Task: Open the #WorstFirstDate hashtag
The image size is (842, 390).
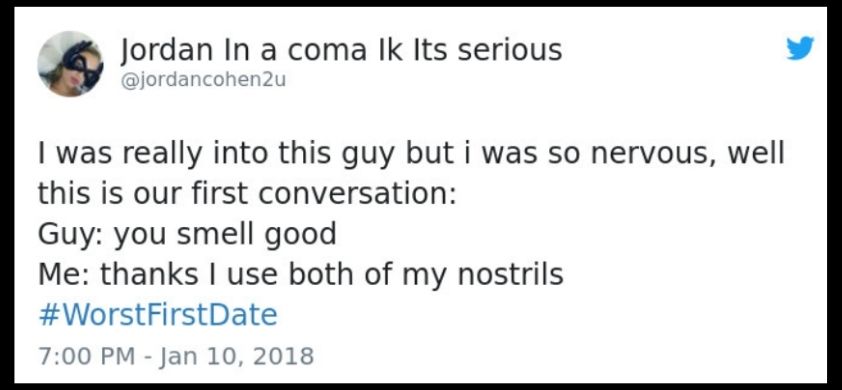Action: [x=158, y=315]
